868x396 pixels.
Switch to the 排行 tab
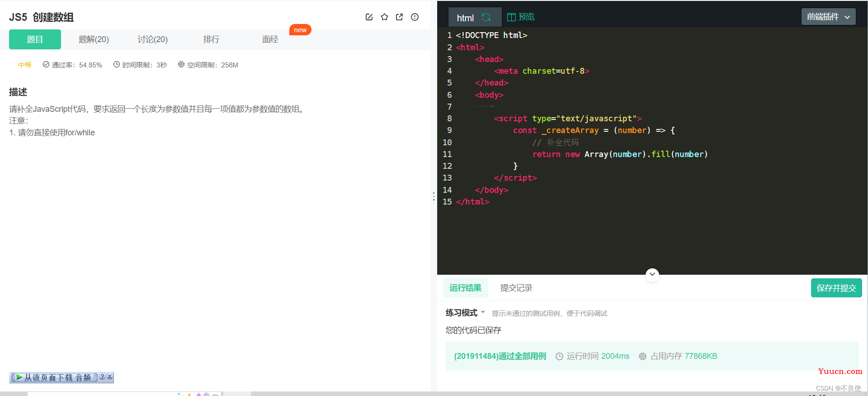211,39
